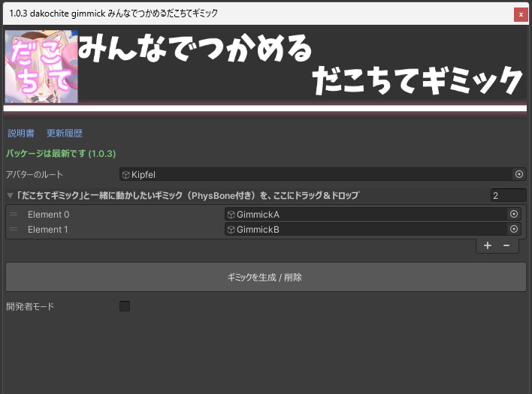Click the アバターのルート label

pos(35,174)
